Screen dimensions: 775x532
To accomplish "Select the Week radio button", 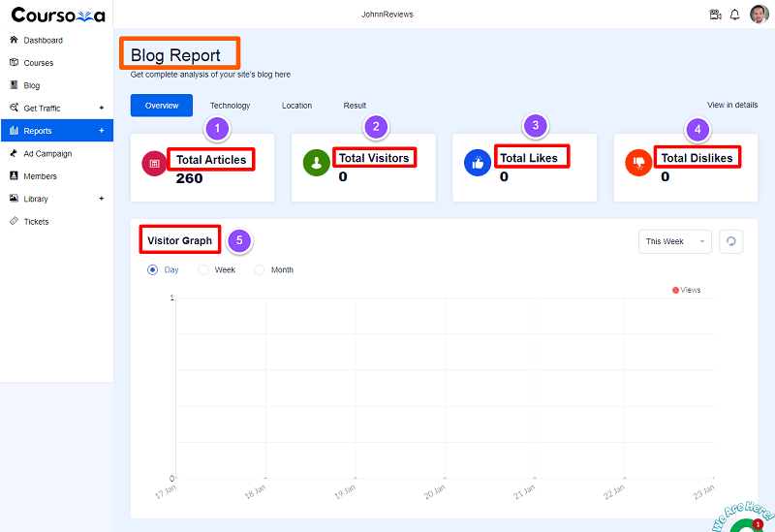I will point(202,270).
